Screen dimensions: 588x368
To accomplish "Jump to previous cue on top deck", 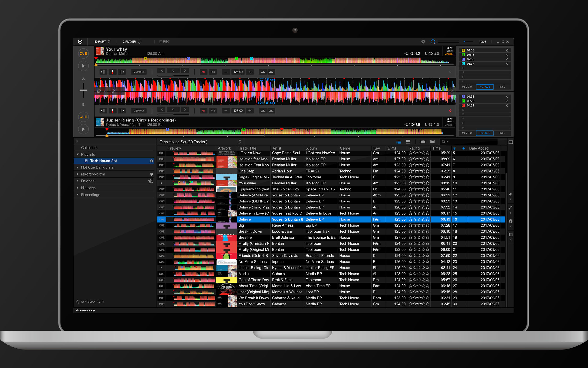I will pos(103,72).
